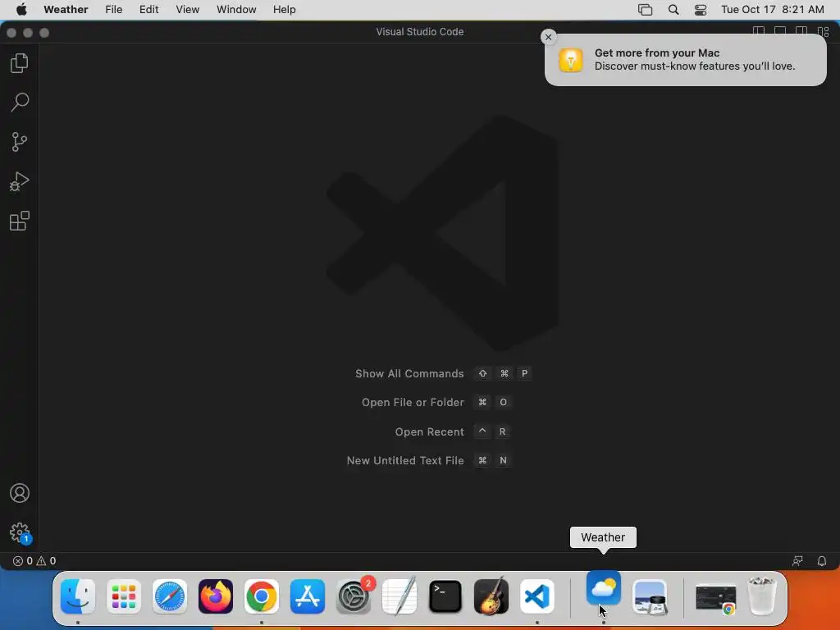Open Visual Studio Code from the Dock

click(537, 596)
